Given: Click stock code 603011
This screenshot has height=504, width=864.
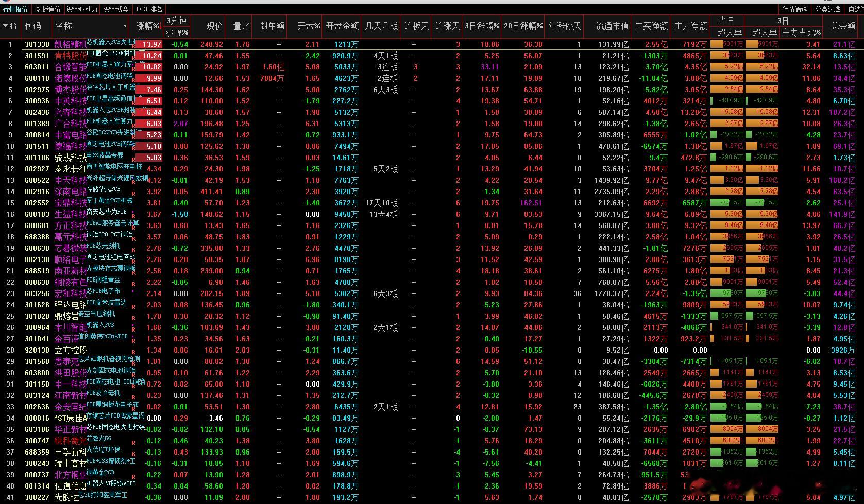Looking at the screenshot, I should 37,67.
